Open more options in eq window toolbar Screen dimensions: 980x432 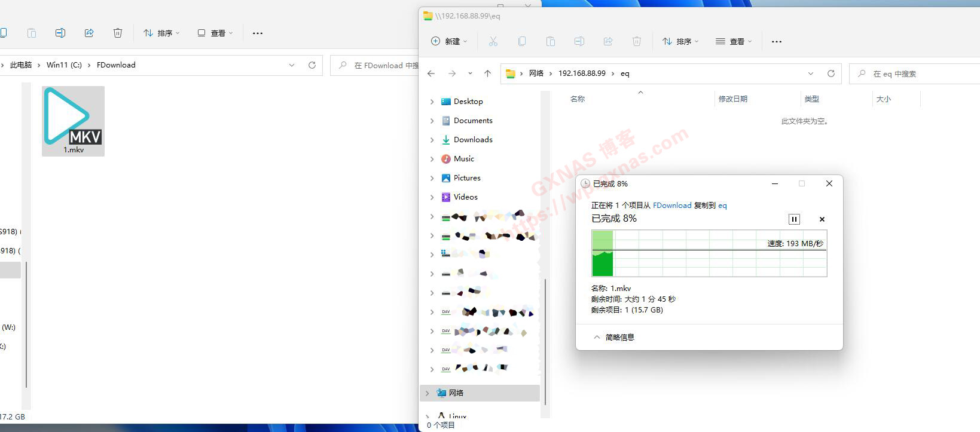click(x=776, y=41)
